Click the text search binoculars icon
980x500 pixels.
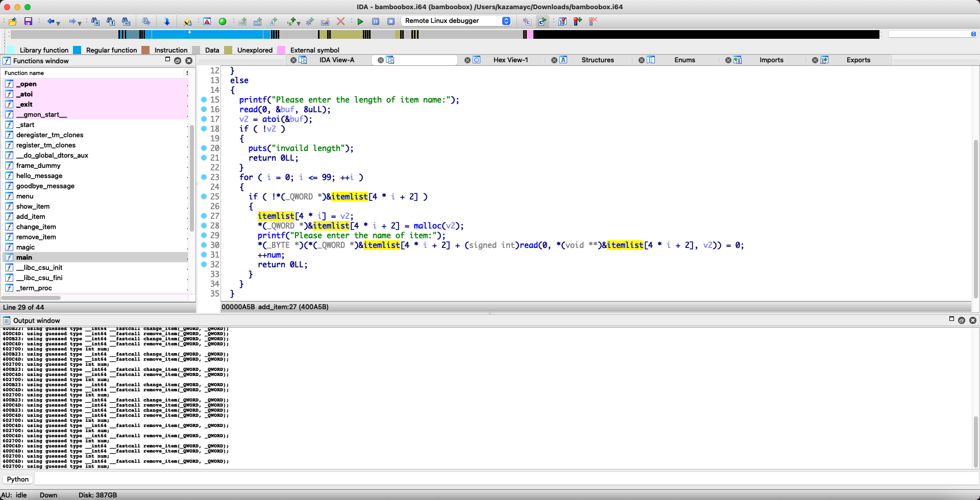[111, 21]
